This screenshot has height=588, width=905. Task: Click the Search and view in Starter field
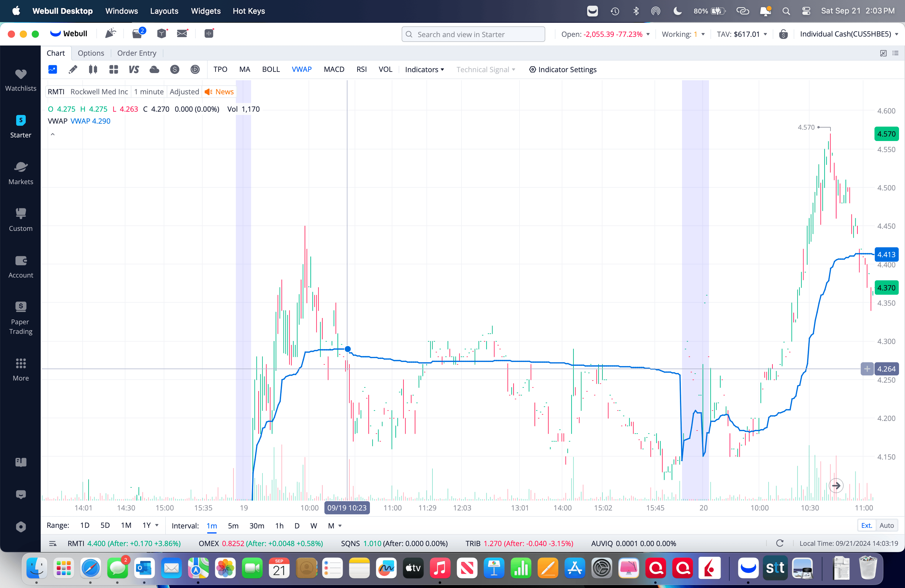(473, 34)
